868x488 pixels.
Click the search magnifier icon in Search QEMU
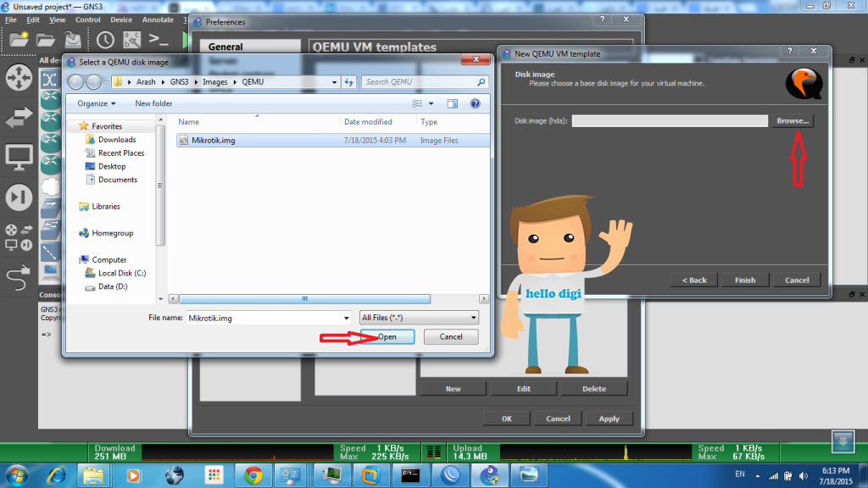point(481,82)
